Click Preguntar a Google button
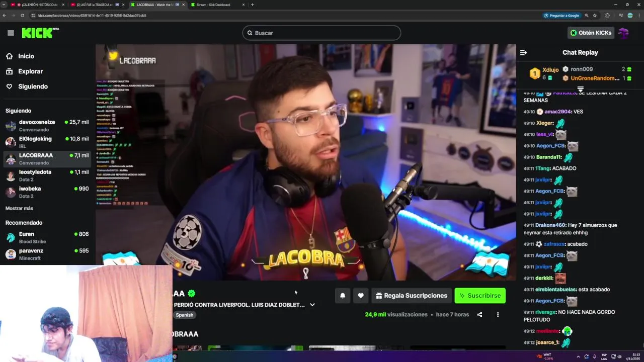The image size is (644, 362). pyautogui.click(x=561, y=16)
